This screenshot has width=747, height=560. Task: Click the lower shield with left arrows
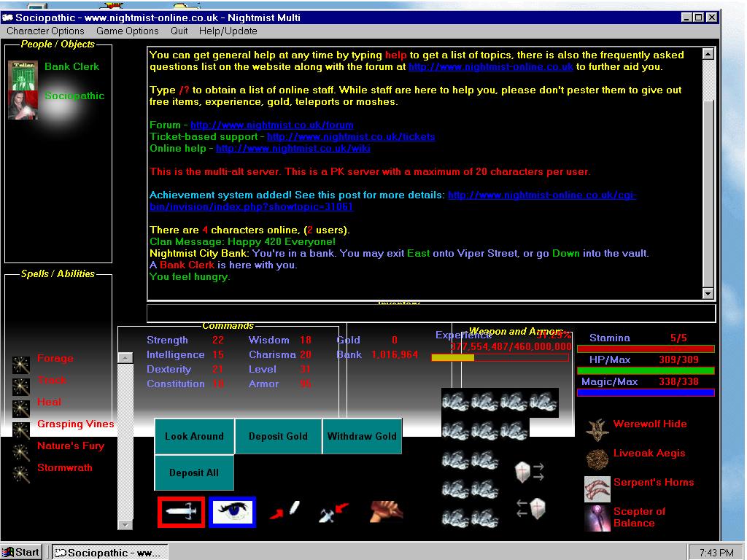point(530,507)
